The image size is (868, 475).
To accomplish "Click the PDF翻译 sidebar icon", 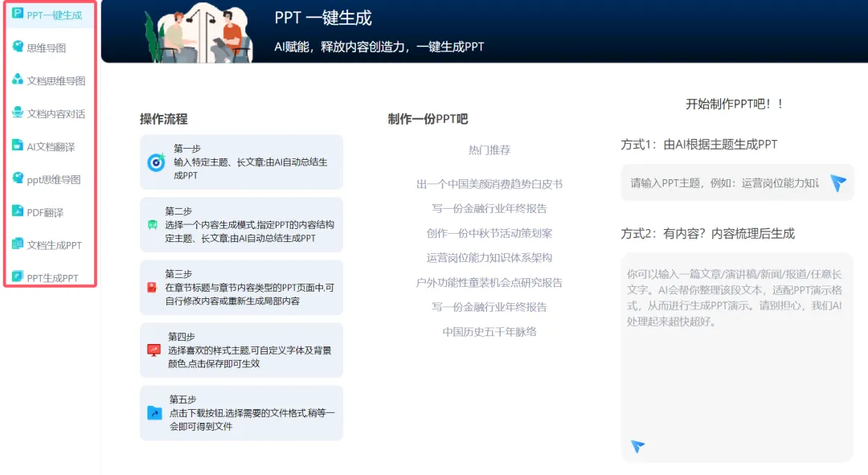I will click(18, 211).
